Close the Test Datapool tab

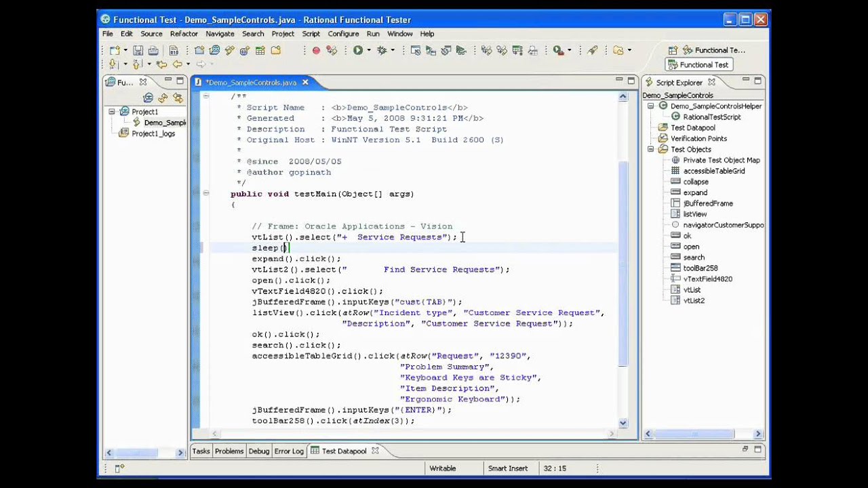click(375, 451)
